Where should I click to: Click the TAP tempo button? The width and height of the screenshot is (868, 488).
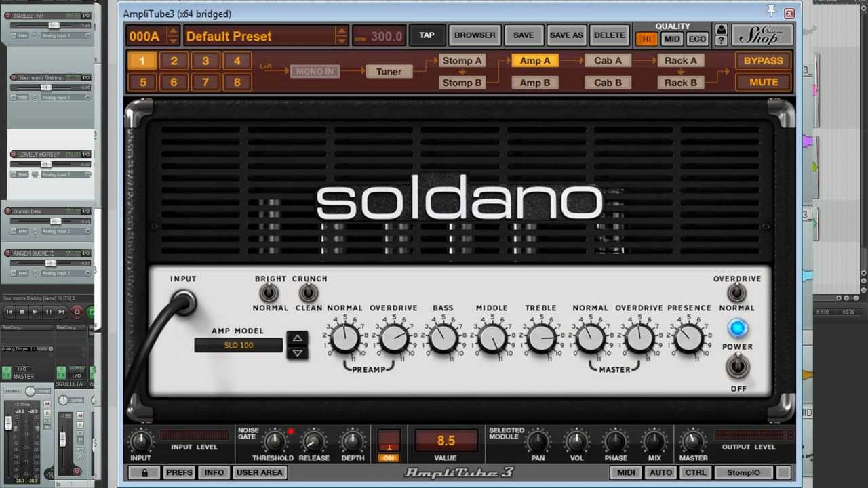[427, 35]
